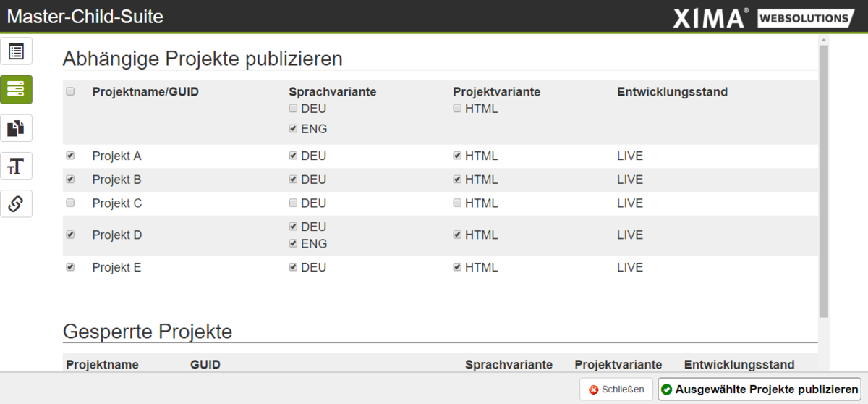868x404 pixels.
Task: Uncheck the Projekt A row checkbox
Action: (x=70, y=156)
